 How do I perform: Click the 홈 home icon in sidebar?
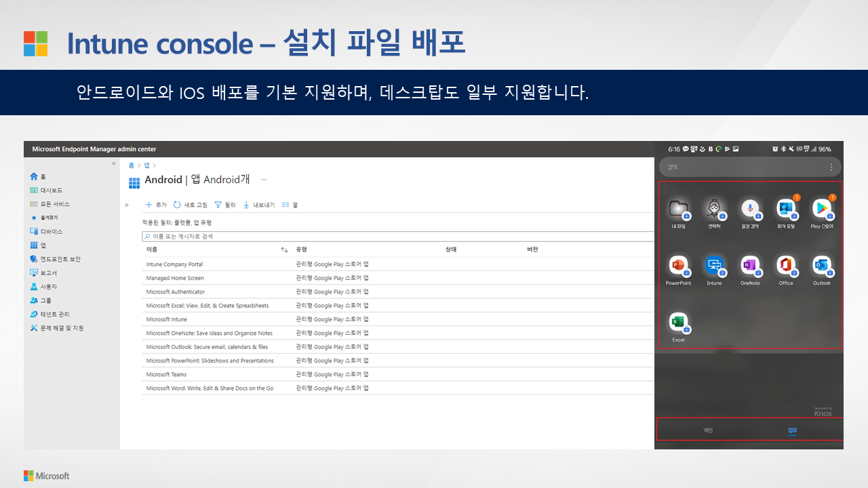coord(34,176)
